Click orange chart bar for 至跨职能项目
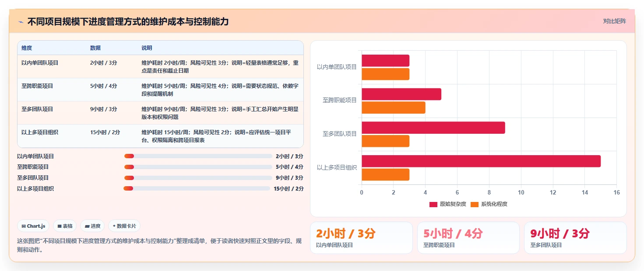The width and height of the screenshot is (644, 271). point(394,108)
